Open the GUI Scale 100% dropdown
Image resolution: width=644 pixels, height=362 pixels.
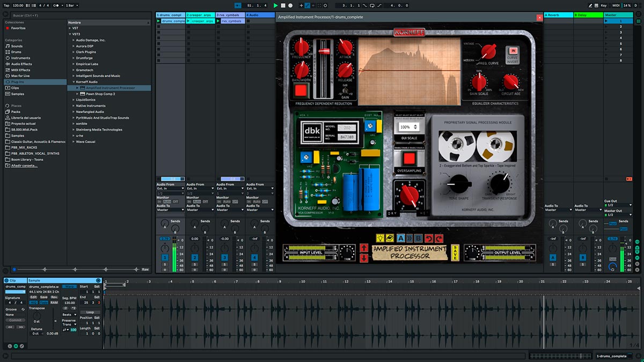pos(408,127)
